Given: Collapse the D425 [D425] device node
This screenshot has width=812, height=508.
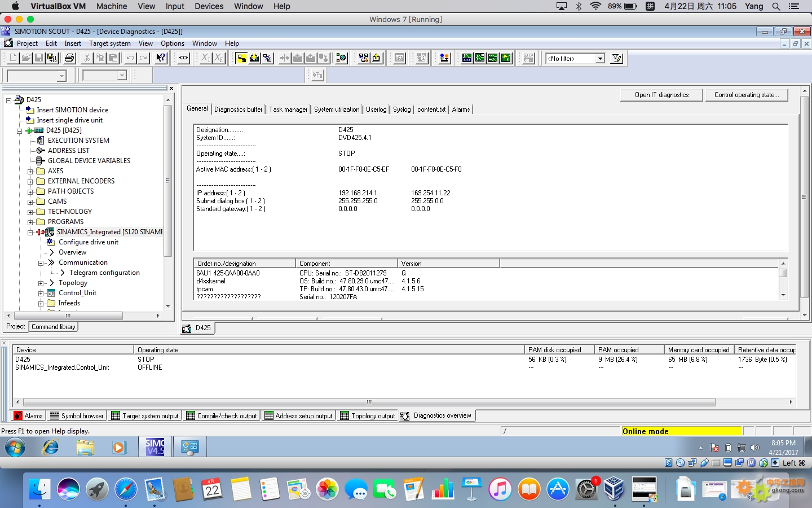Looking at the screenshot, I should (20, 131).
